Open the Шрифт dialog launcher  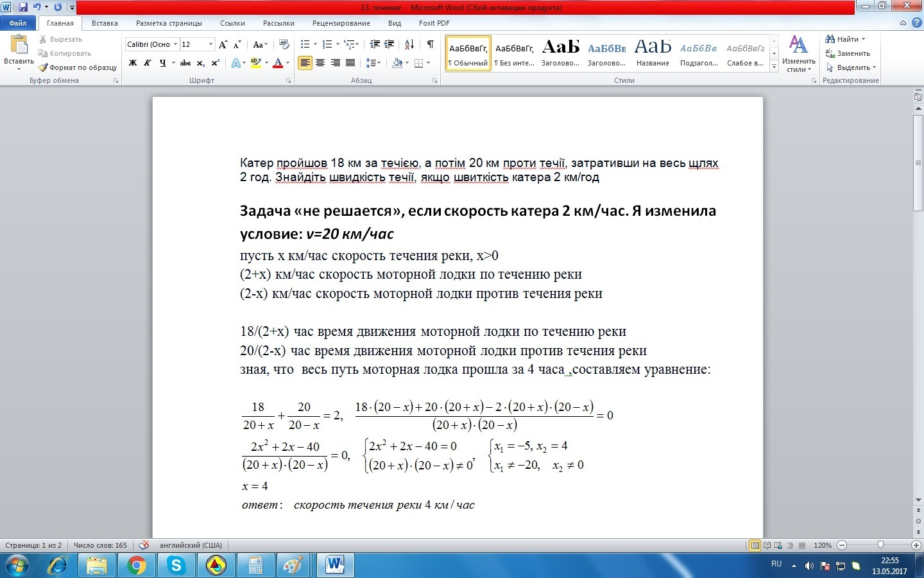289,81
